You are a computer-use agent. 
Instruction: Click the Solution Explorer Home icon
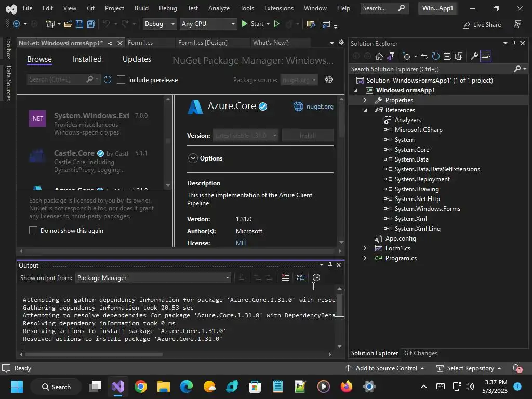[x=379, y=56]
